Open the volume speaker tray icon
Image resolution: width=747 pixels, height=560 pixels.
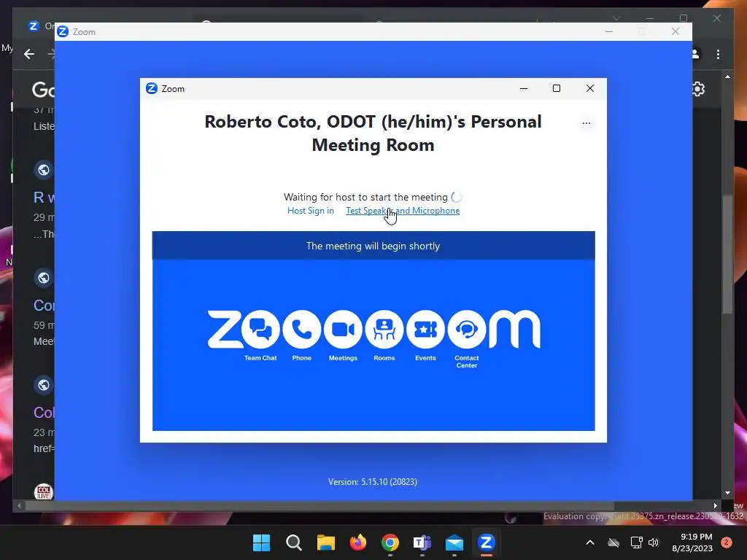click(654, 542)
